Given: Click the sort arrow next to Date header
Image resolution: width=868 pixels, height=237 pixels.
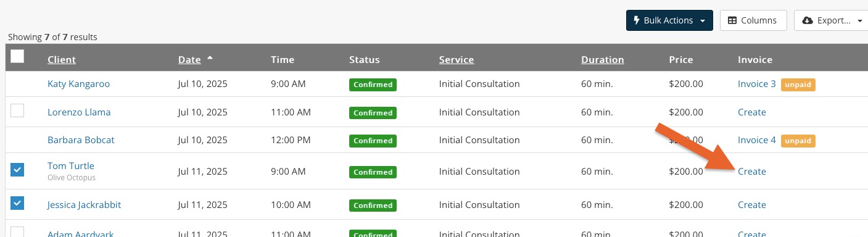Looking at the screenshot, I should [x=210, y=58].
